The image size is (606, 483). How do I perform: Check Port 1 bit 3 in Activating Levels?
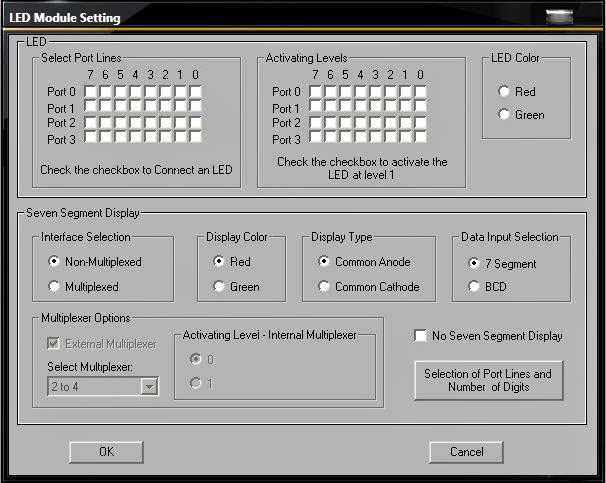[x=376, y=106]
